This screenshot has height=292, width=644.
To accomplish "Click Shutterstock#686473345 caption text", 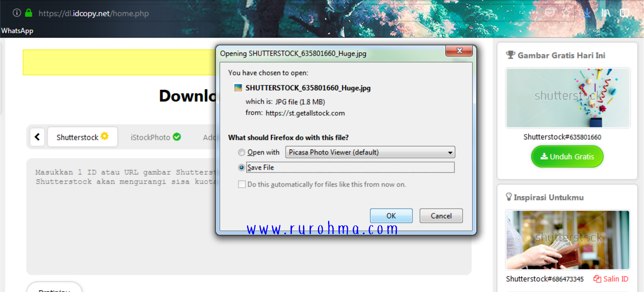I will point(545,279).
